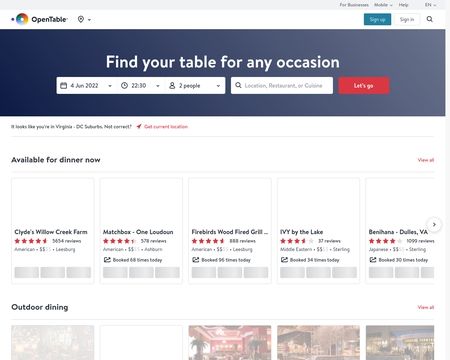Click View all for Available for dinner now
This screenshot has height=360, width=450.
click(x=426, y=160)
